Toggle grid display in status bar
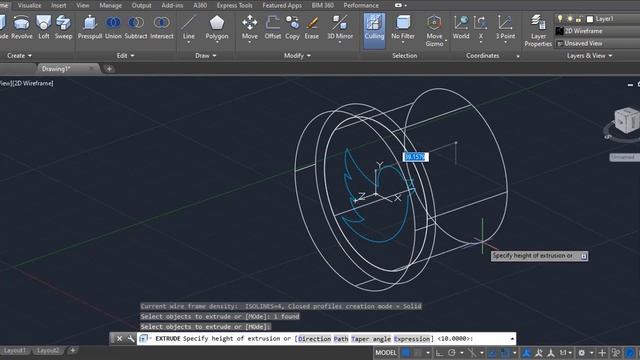Screen dimensions: 640x360 [406, 353]
